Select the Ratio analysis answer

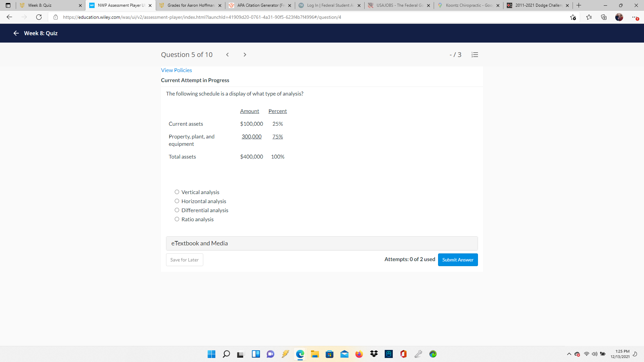pyautogui.click(x=177, y=219)
